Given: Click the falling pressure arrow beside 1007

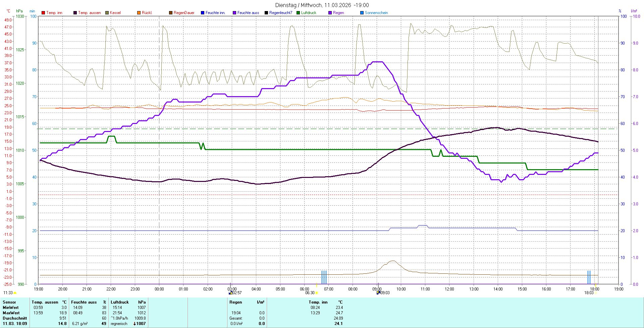Looking at the screenshot, I should point(135,324).
